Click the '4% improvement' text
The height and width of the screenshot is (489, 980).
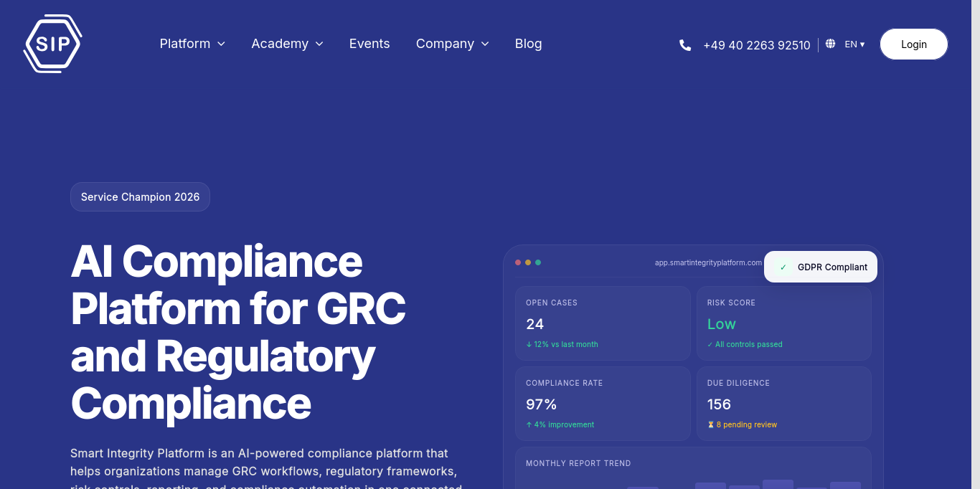[564, 424]
